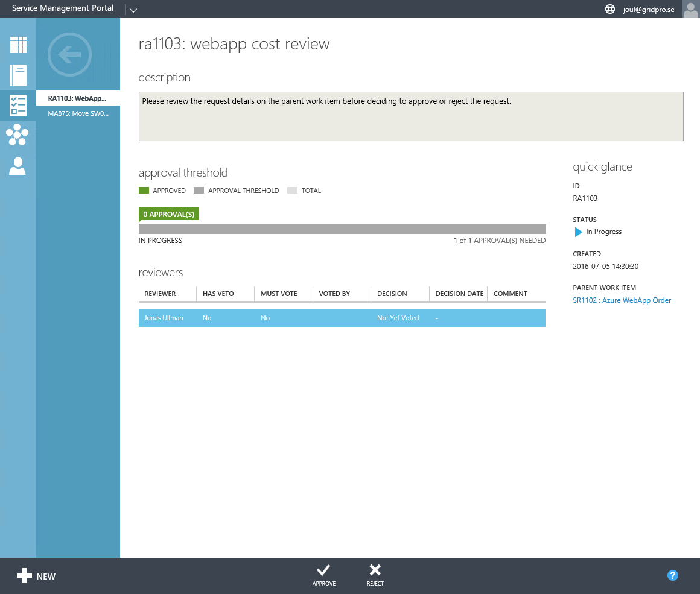Sort by REVIEWER column header

point(160,294)
